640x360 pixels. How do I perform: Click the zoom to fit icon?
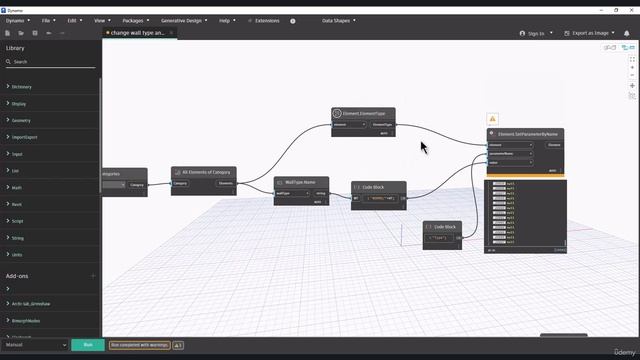point(632,60)
